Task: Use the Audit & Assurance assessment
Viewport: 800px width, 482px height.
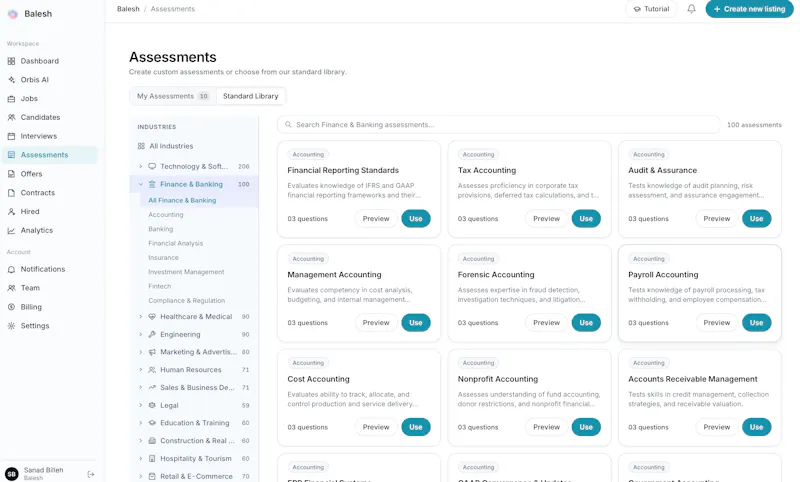Action: click(756, 219)
